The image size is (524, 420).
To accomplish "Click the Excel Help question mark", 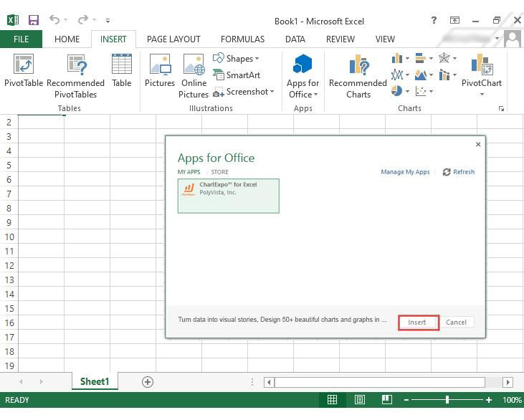I will click(434, 20).
